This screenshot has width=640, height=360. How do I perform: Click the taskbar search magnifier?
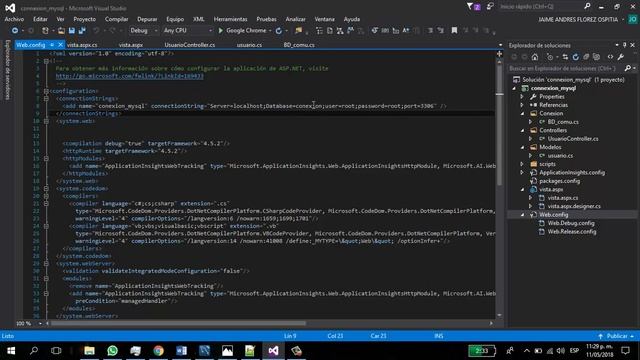click(34, 351)
